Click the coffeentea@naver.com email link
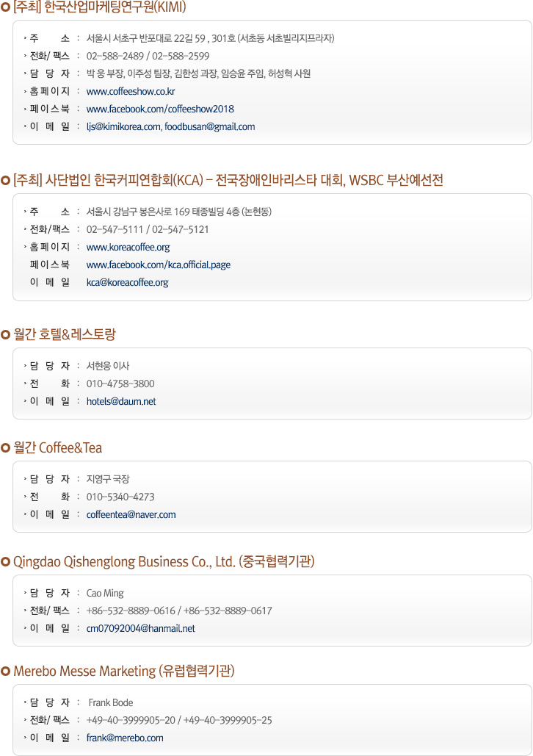 (x=131, y=514)
